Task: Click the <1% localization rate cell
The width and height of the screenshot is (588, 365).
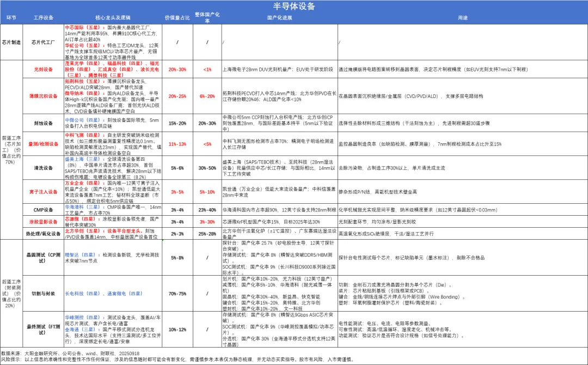Action: click(207, 70)
